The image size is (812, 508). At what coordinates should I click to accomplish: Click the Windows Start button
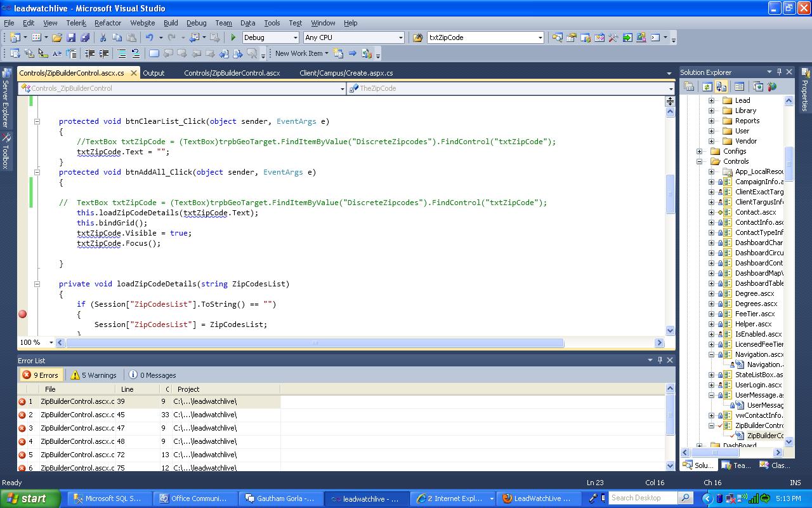(x=30, y=498)
